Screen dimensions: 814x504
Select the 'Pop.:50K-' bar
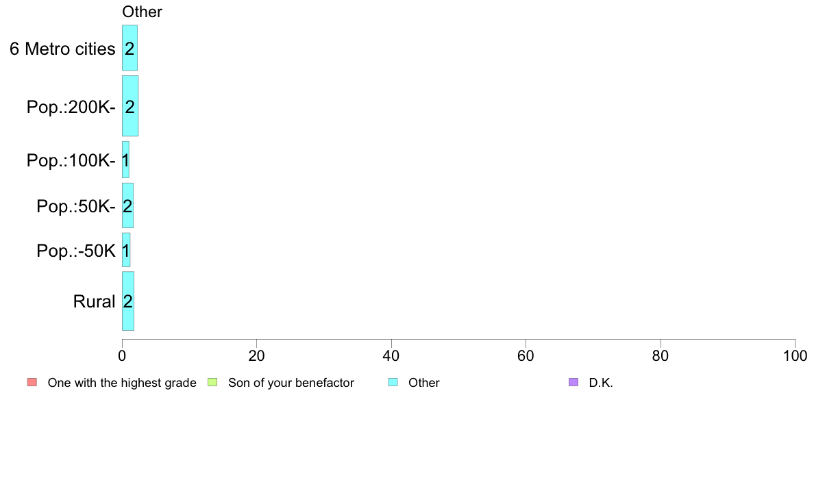click(x=127, y=205)
